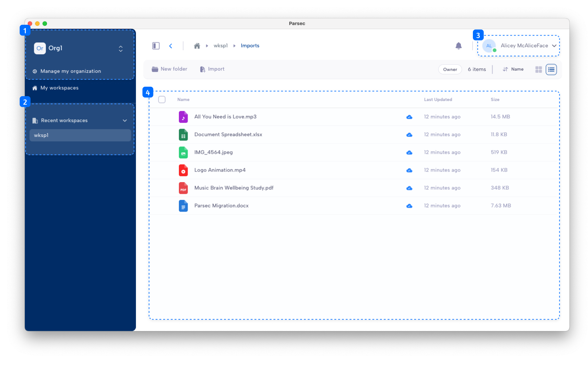This screenshot has height=377, width=588.
Task: Open My workspaces in sidebar
Action: pyautogui.click(x=55, y=88)
